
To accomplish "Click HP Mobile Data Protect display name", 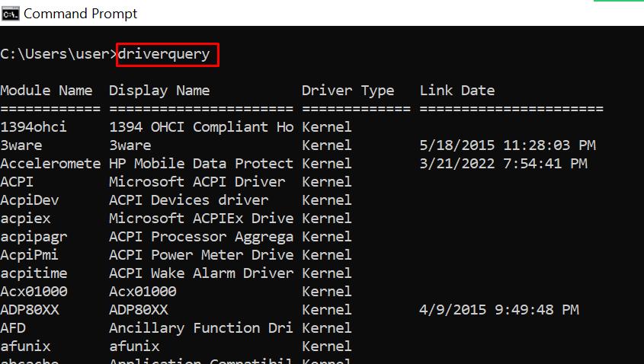I will pos(201,164).
